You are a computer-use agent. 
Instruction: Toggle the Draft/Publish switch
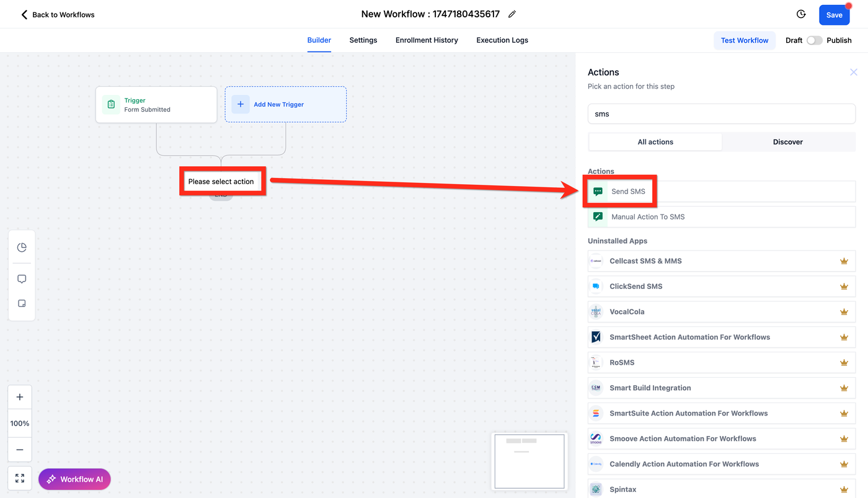click(x=815, y=40)
